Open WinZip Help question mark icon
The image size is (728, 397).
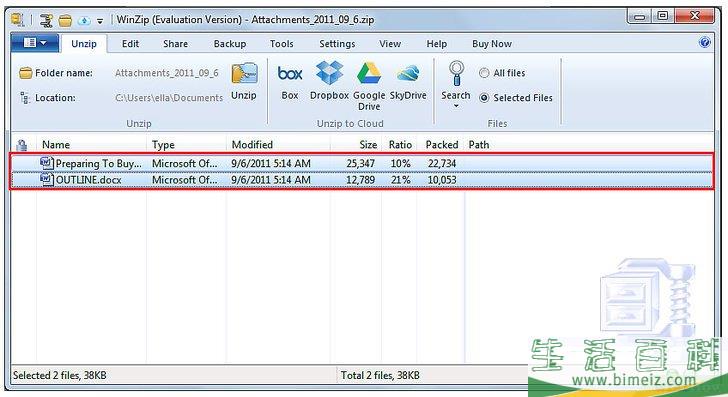(x=704, y=43)
